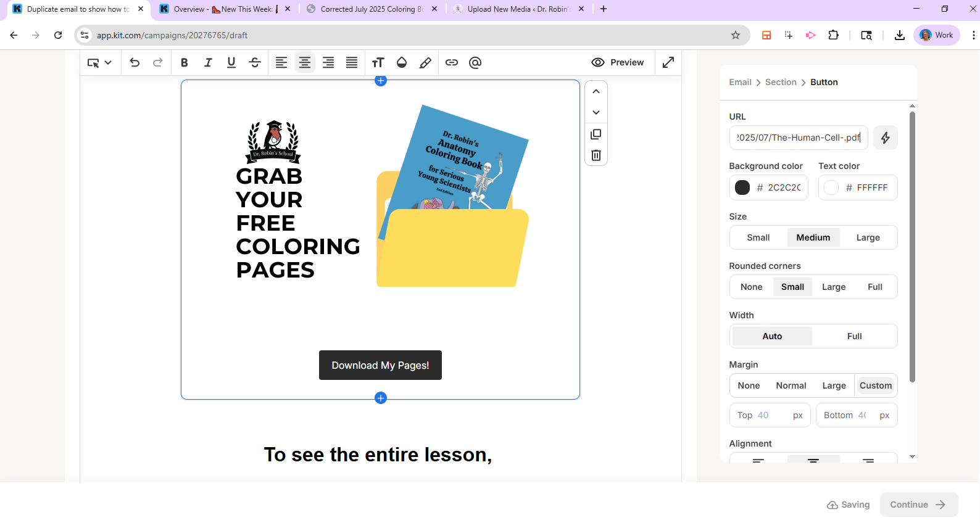
Task: Switch to the Upload New Media tab
Action: (x=518, y=9)
